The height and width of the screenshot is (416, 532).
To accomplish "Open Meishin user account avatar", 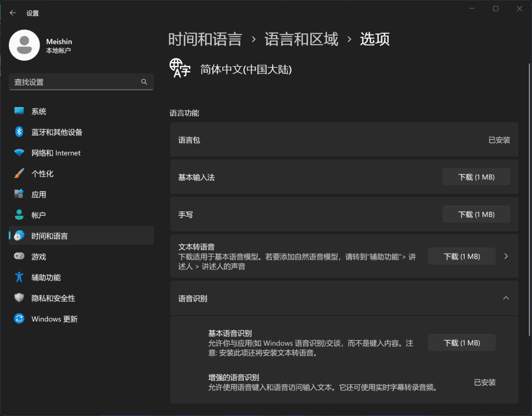I will tap(24, 45).
